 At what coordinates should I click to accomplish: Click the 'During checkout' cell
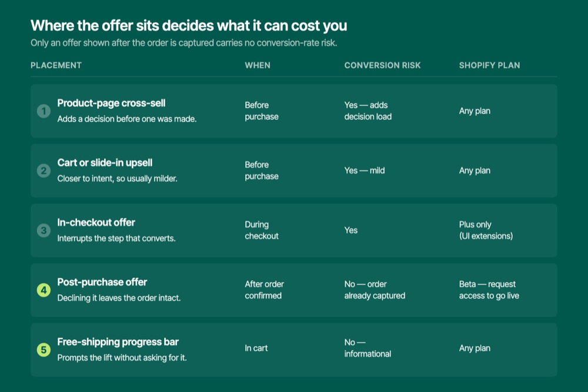262,230
